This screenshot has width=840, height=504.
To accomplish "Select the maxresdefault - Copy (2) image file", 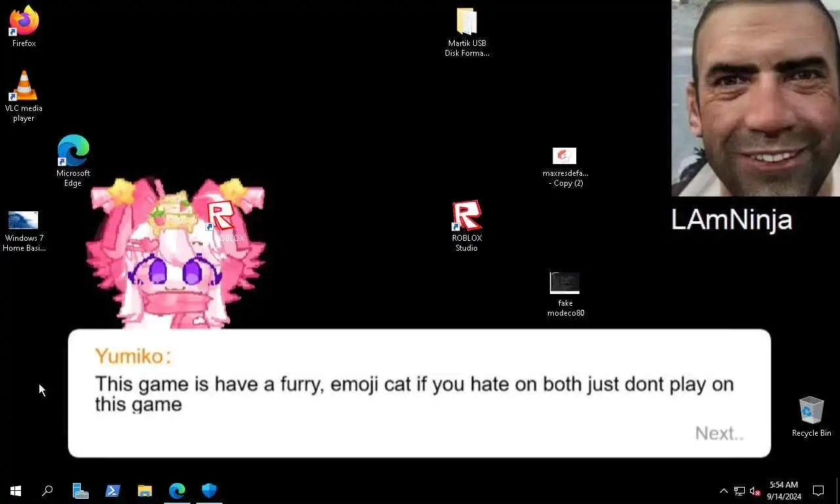I will (565, 167).
